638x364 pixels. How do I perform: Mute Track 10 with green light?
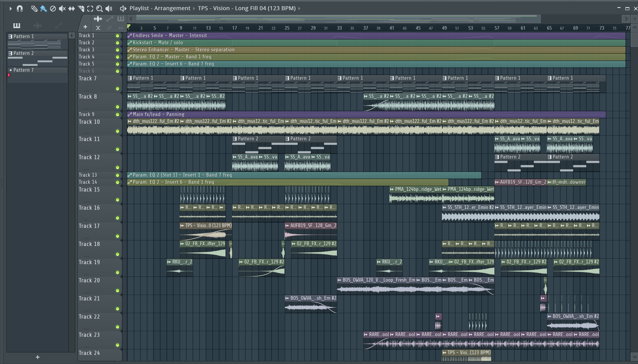point(117,131)
